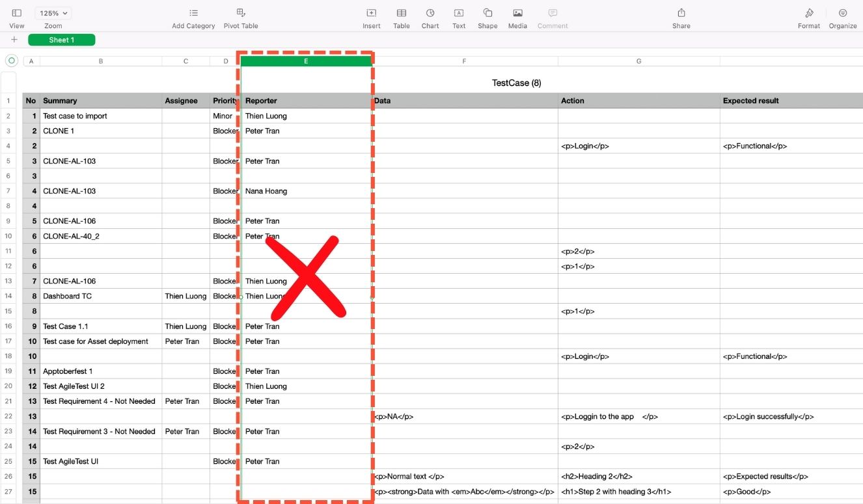
Task: Insert a Chart from the toolbar
Action: pos(430,14)
